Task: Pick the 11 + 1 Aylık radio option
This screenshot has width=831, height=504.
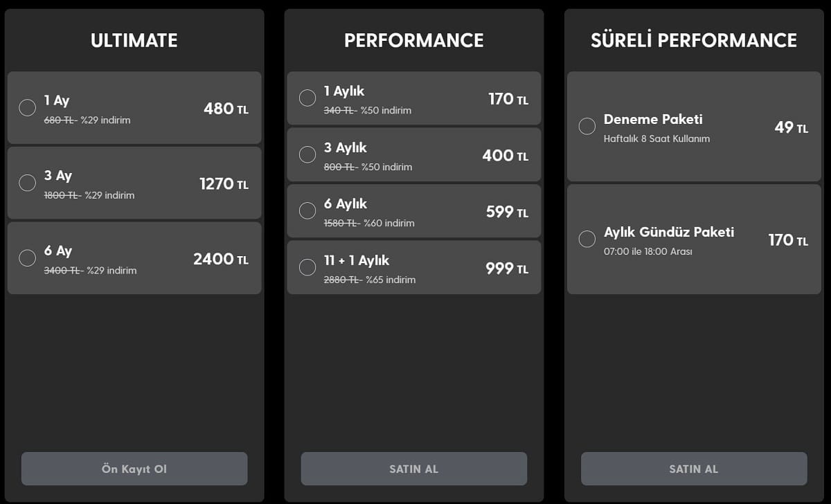Action: click(307, 267)
